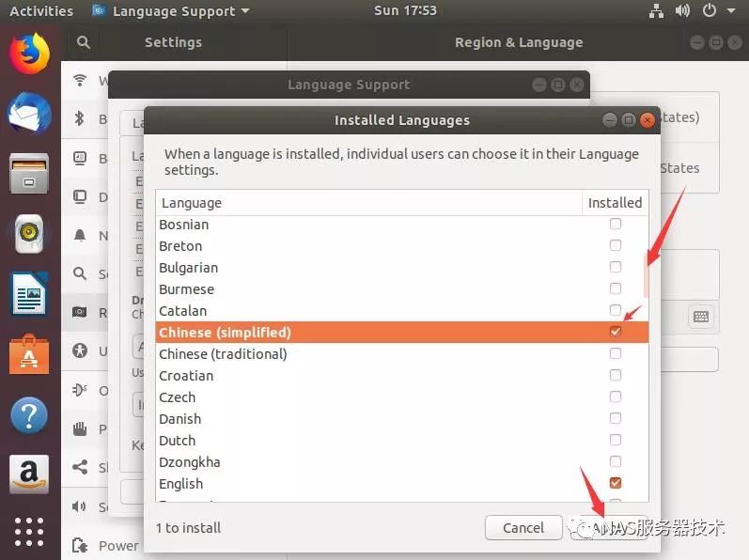Click the Settings search magnifier icon

coord(83,42)
